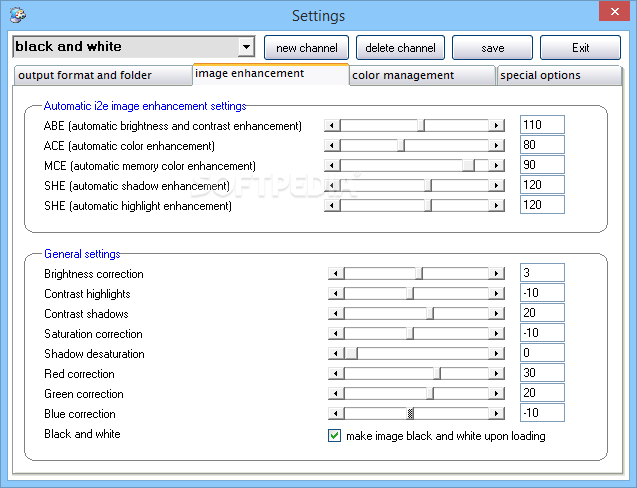637x488 pixels.
Task: Switch to output format and folder tab
Action: tap(103, 76)
